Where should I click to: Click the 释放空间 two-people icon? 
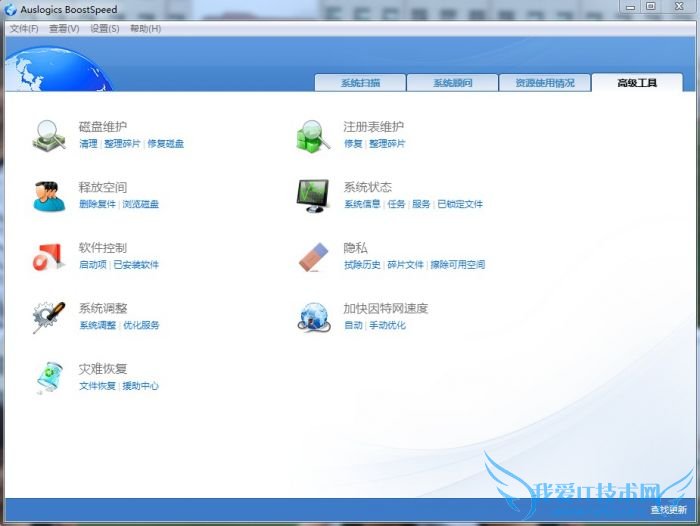click(x=49, y=196)
